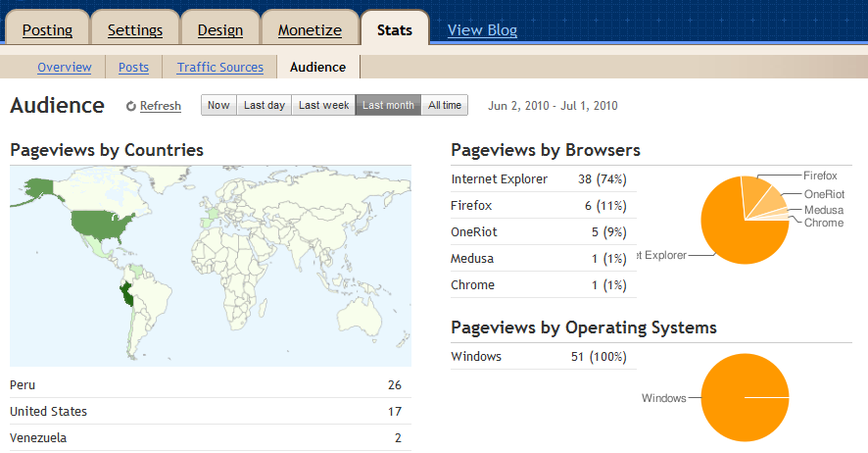The width and height of the screenshot is (868, 453).
Task: Click the Refresh link
Action: point(161,106)
